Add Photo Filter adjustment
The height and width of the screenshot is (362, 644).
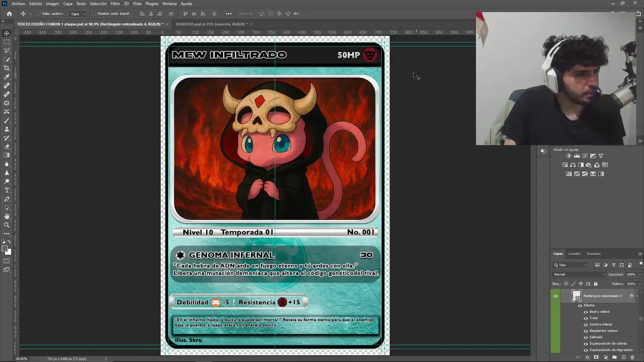point(589,165)
